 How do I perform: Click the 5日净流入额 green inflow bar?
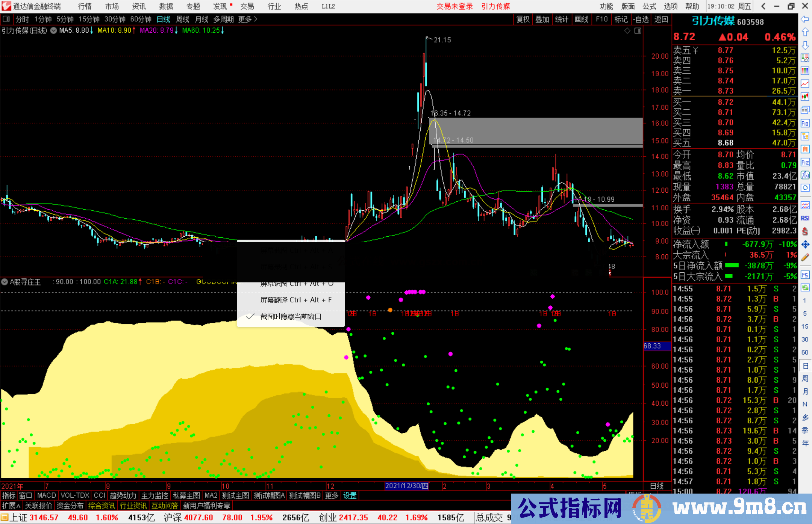click(732, 266)
